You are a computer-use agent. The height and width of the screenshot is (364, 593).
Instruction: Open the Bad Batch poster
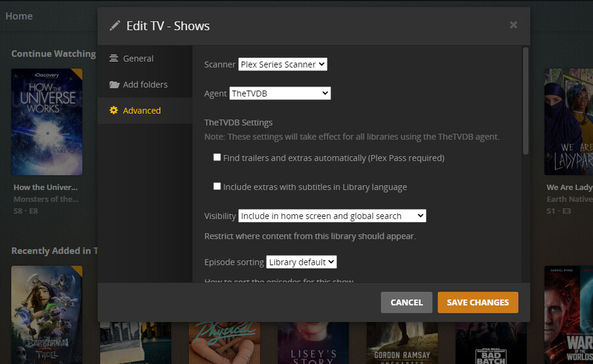pyautogui.click(x=491, y=343)
